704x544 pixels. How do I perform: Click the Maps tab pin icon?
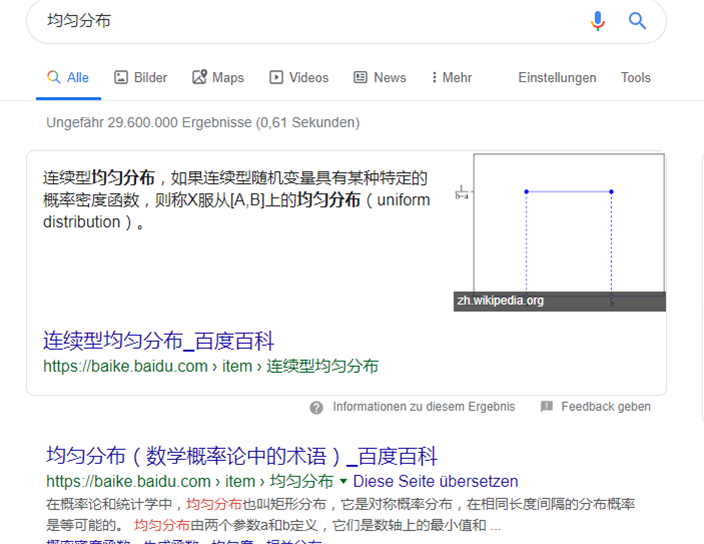(200, 77)
